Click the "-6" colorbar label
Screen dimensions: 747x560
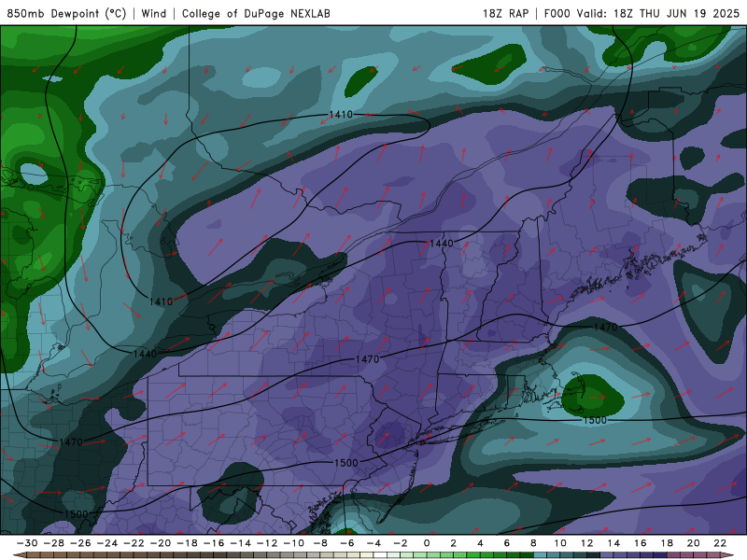click(346, 543)
